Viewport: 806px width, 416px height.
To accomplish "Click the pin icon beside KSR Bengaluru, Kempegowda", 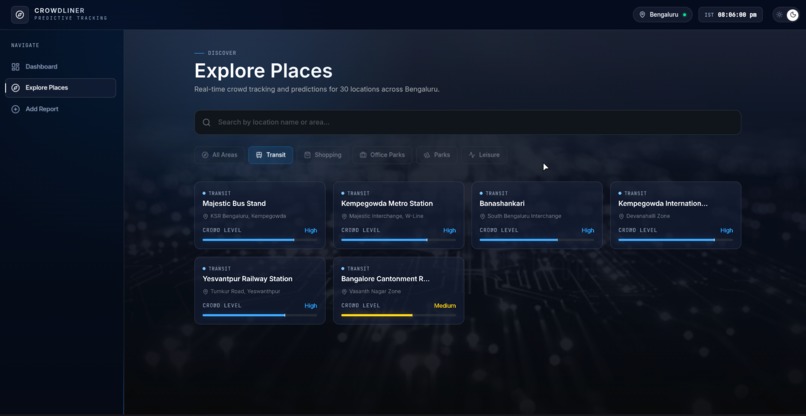I will [206, 216].
